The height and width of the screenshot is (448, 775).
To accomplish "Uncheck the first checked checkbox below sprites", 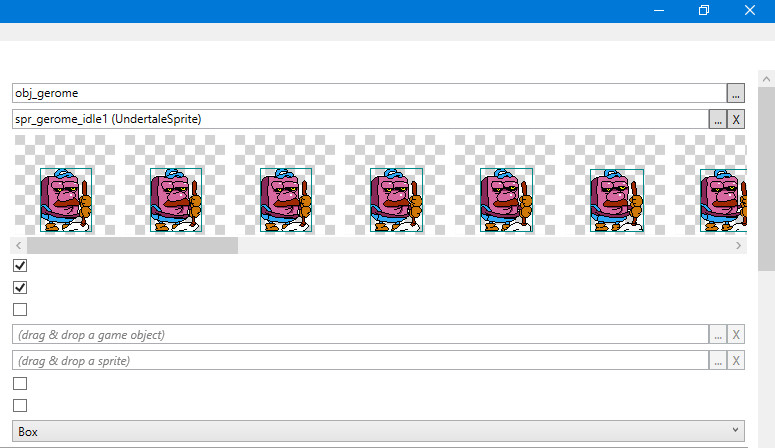I will coord(20,266).
